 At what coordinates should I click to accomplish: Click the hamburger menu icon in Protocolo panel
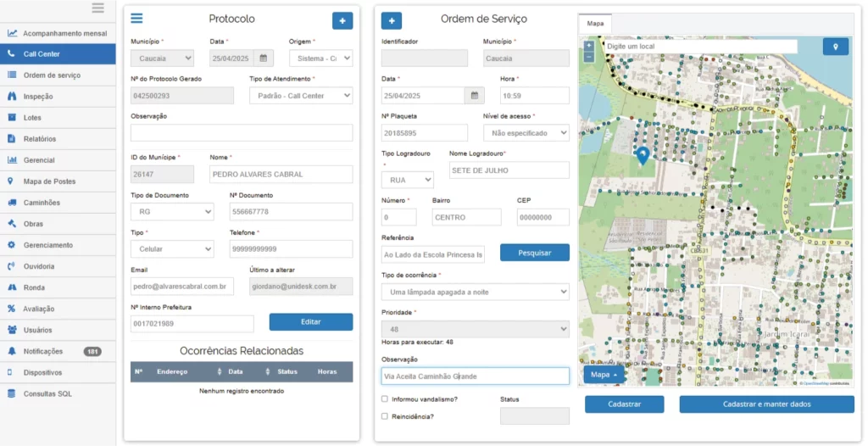point(136,19)
